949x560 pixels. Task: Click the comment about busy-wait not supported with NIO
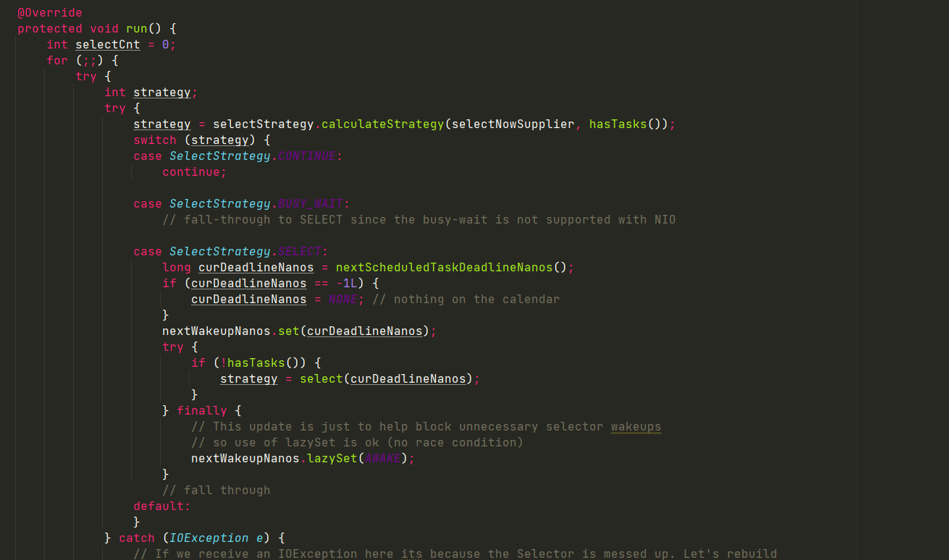pos(419,219)
